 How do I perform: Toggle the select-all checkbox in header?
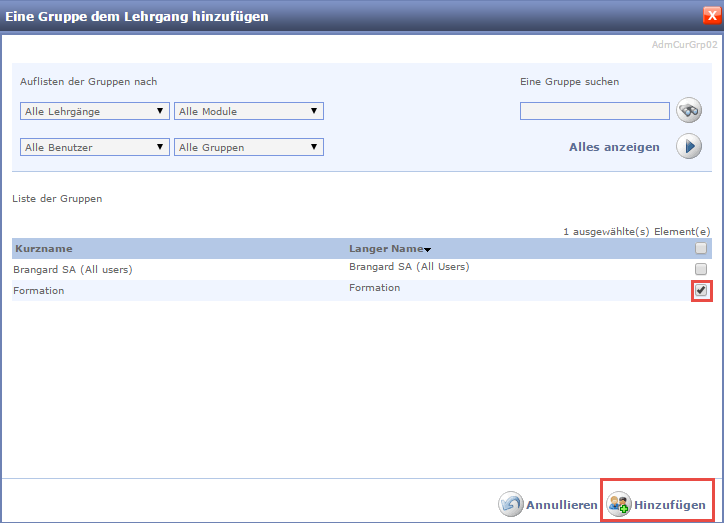701,248
